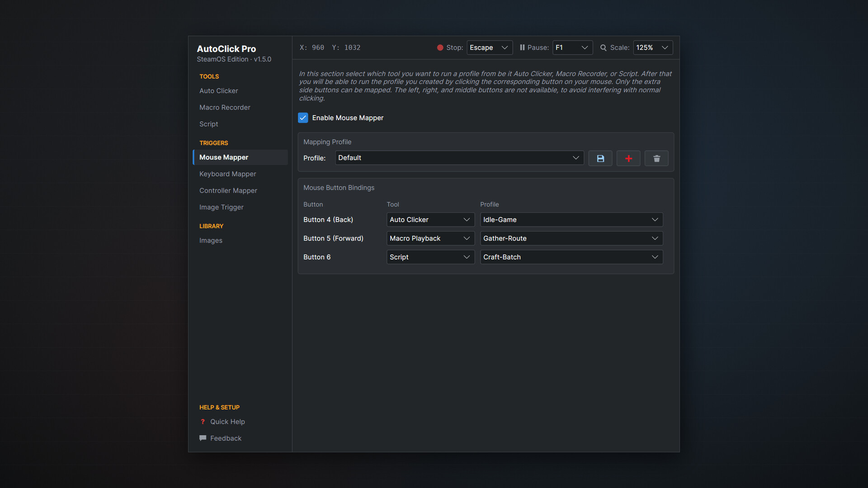Image resolution: width=868 pixels, height=488 pixels.
Task: Open the Tool dropdown for Button 4 (Back)
Action: pos(430,220)
